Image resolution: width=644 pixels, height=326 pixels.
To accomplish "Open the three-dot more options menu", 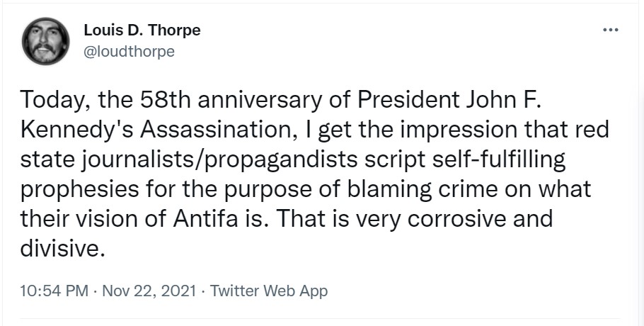I will click(609, 30).
